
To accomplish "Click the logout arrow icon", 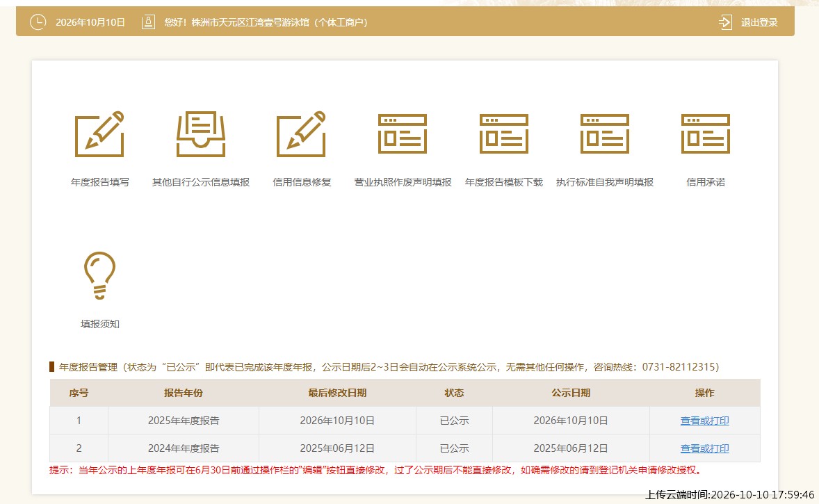I will coord(725,22).
